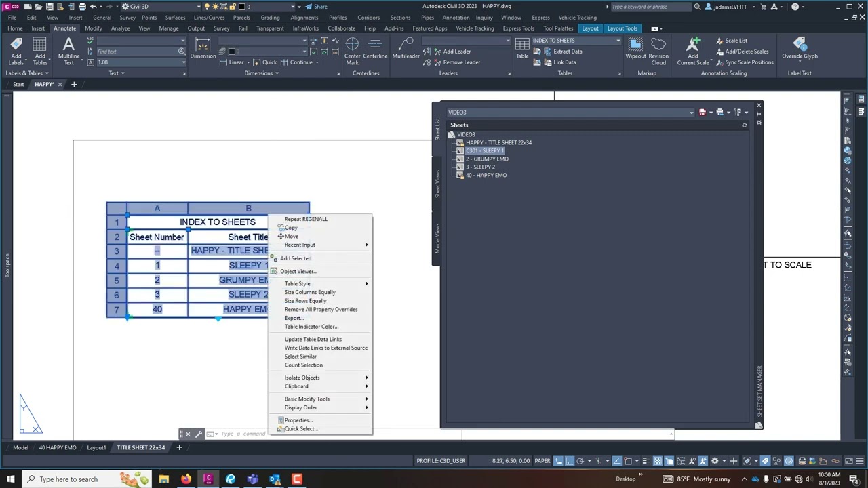Open the 40 HAPPY EMO layout tab
Image resolution: width=868 pixels, height=488 pixels.
tap(58, 447)
